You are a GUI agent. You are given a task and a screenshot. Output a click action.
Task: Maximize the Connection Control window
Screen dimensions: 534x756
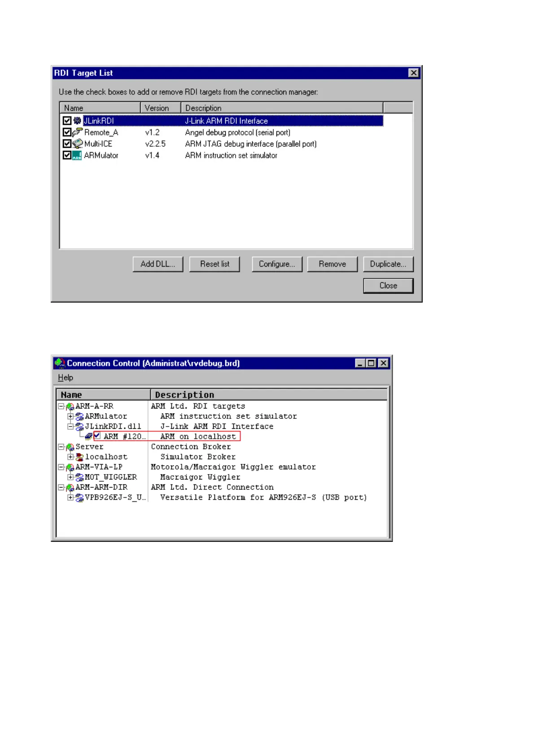click(x=371, y=363)
